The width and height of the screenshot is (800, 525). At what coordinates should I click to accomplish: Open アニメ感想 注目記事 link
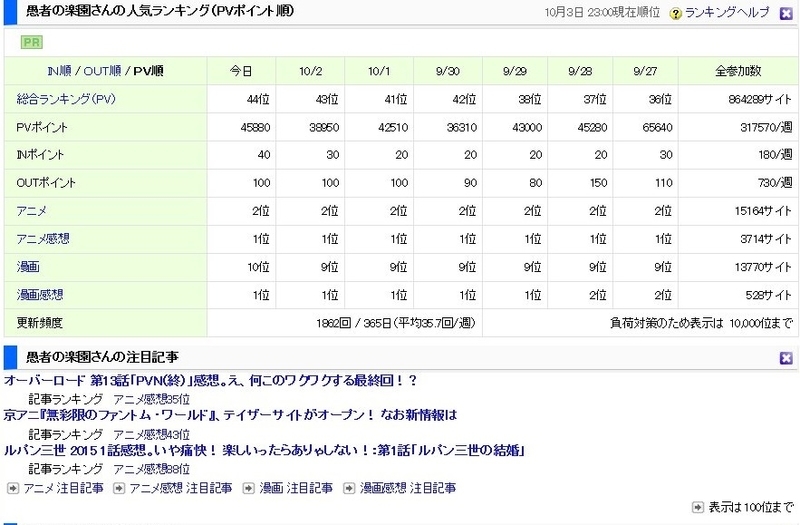pyautogui.click(x=181, y=488)
